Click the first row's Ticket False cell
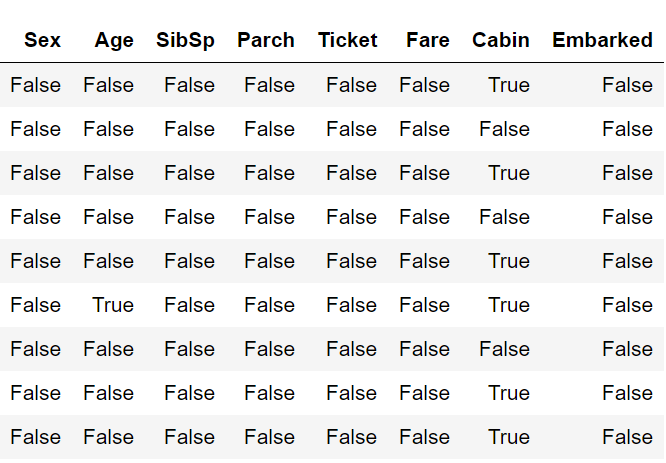This screenshot has height=463, width=666. pyautogui.click(x=351, y=85)
